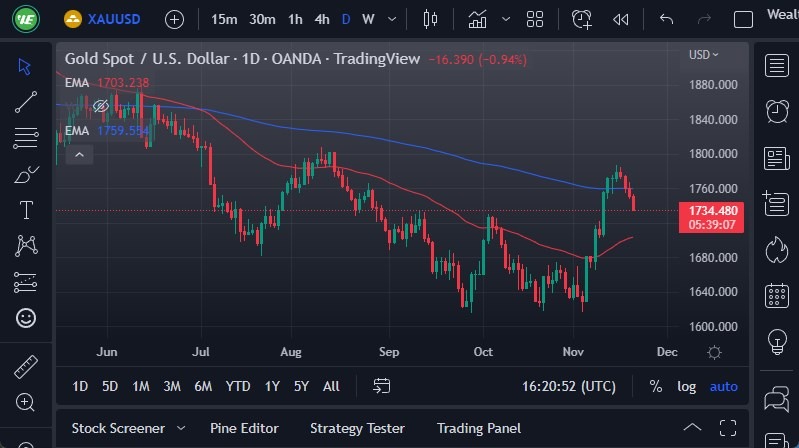Viewport: 799px width, 448px height.
Task: Select the 4h timeframe button
Action: pyautogui.click(x=322, y=19)
